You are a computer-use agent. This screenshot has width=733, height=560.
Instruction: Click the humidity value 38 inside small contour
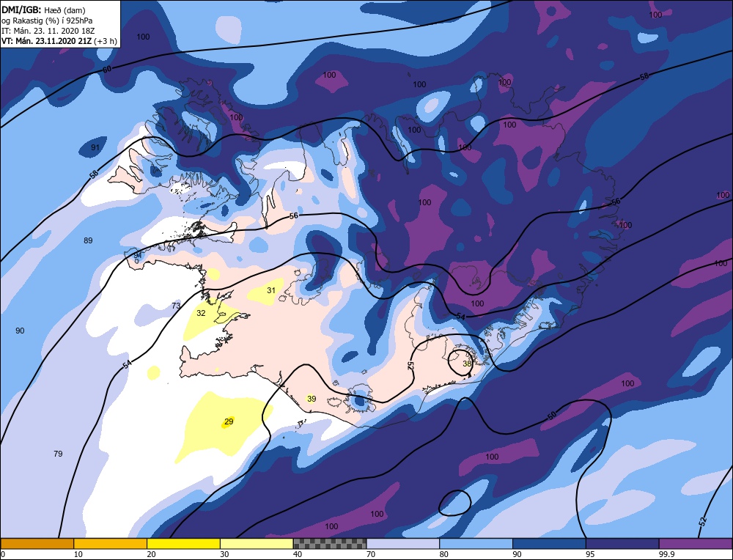(467, 364)
